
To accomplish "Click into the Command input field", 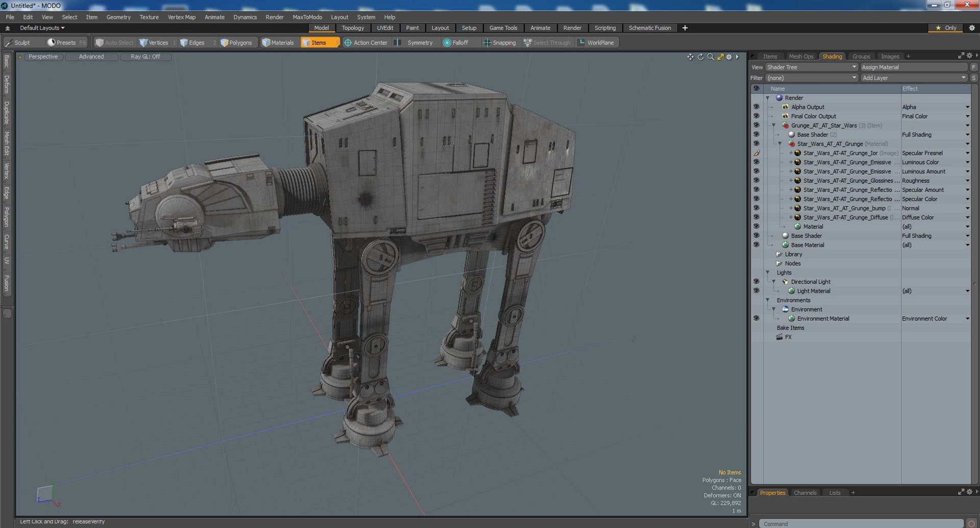I will click(861, 524).
